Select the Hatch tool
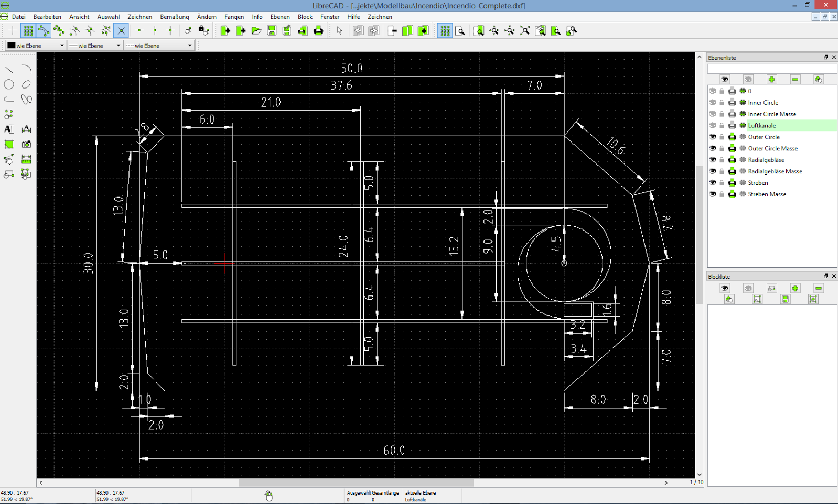Screen dimensions: 839x504 tap(9, 144)
